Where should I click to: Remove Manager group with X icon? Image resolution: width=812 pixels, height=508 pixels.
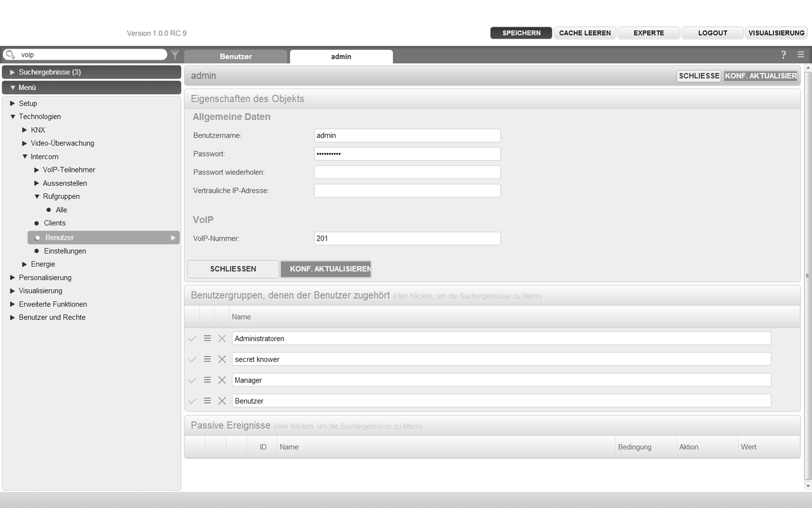(222, 380)
